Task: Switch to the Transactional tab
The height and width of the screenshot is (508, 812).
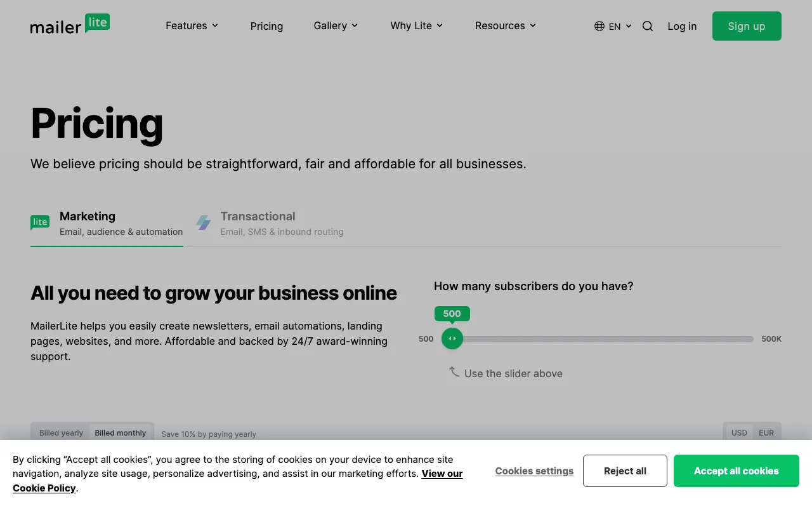Action: coord(270,224)
